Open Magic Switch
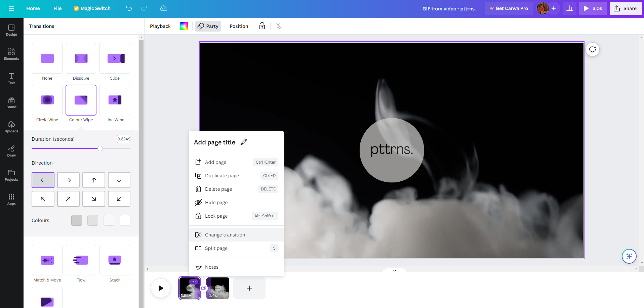Viewport: 644px width, 308px height. click(x=92, y=8)
